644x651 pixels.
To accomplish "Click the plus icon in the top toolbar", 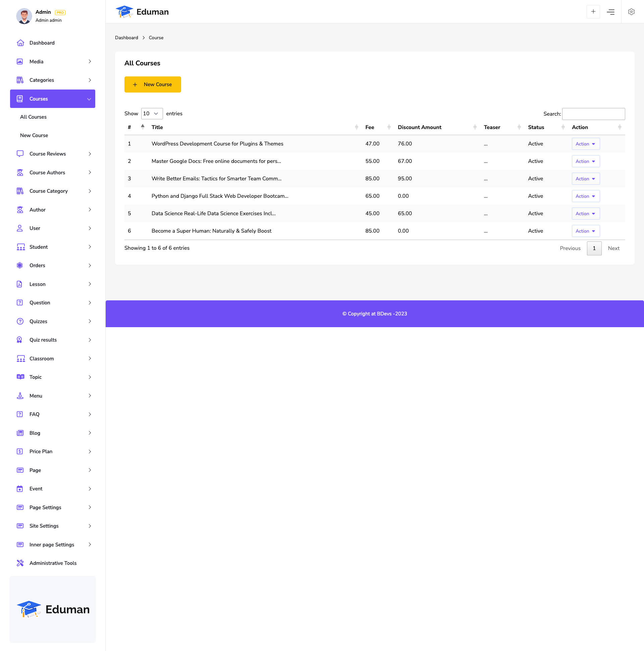I will [x=593, y=11].
